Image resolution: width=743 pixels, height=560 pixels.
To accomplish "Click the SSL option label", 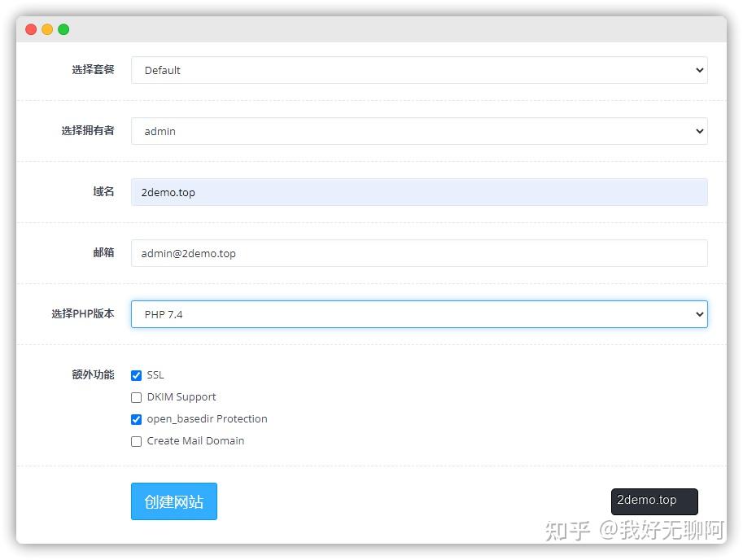I will tap(155, 374).
